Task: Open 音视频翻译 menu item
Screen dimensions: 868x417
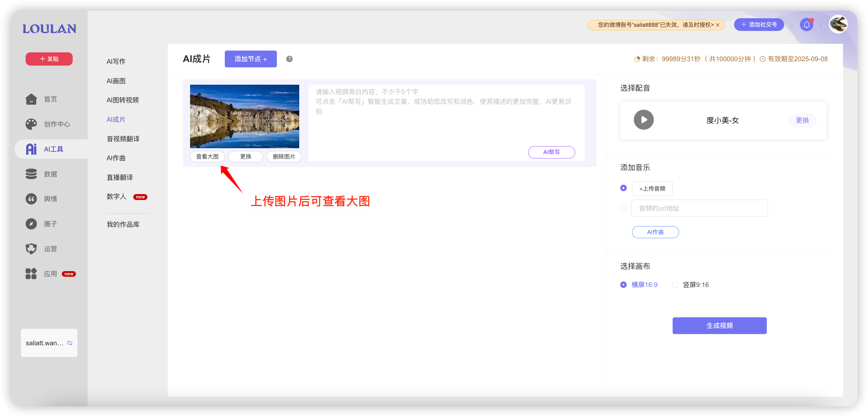Action: point(123,139)
